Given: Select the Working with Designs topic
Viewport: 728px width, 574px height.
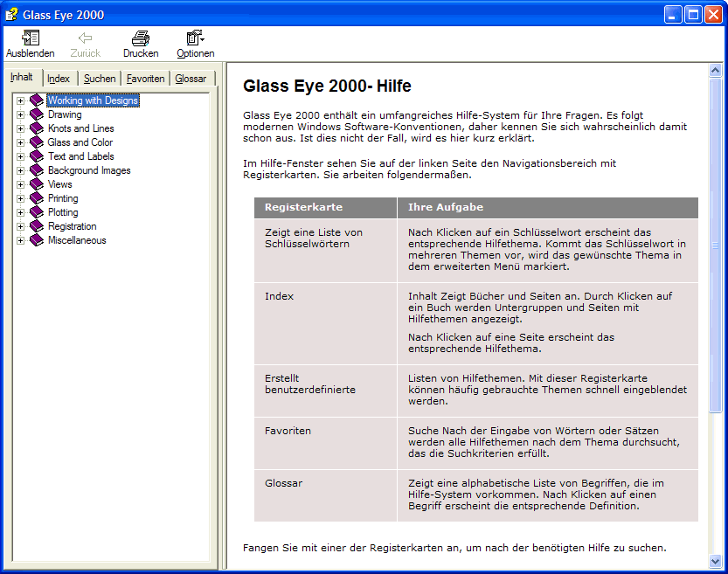Looking at the screenshot, I should pos(93,100).
